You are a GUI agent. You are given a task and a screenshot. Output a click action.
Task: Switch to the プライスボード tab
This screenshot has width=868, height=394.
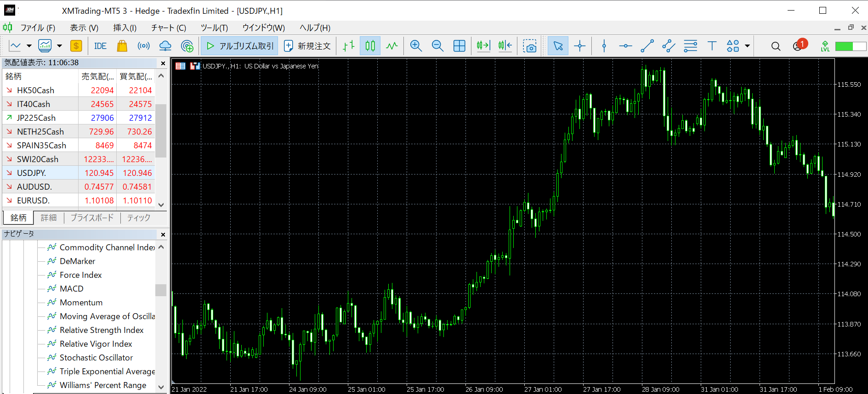click(x=92, y=218)
